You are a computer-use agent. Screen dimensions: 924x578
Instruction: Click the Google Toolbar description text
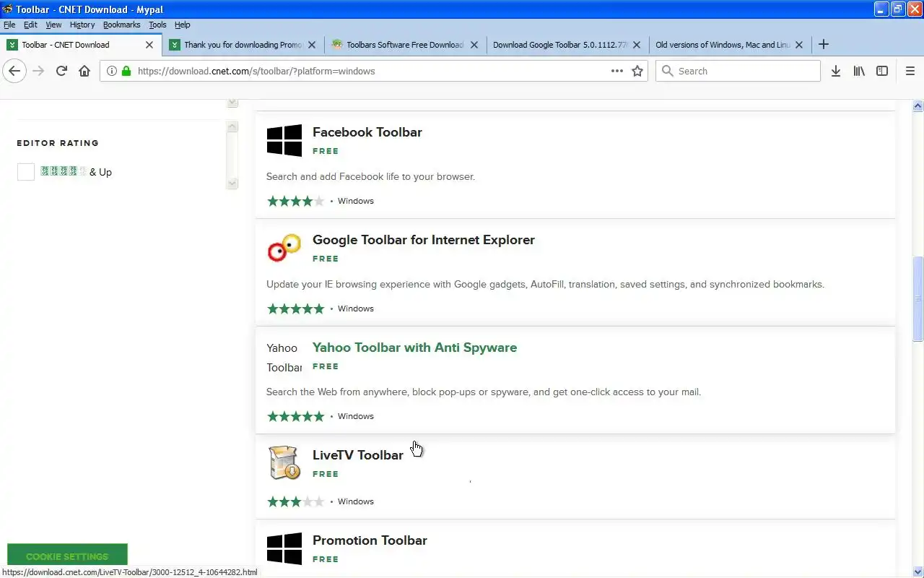(x=545, y=284)
